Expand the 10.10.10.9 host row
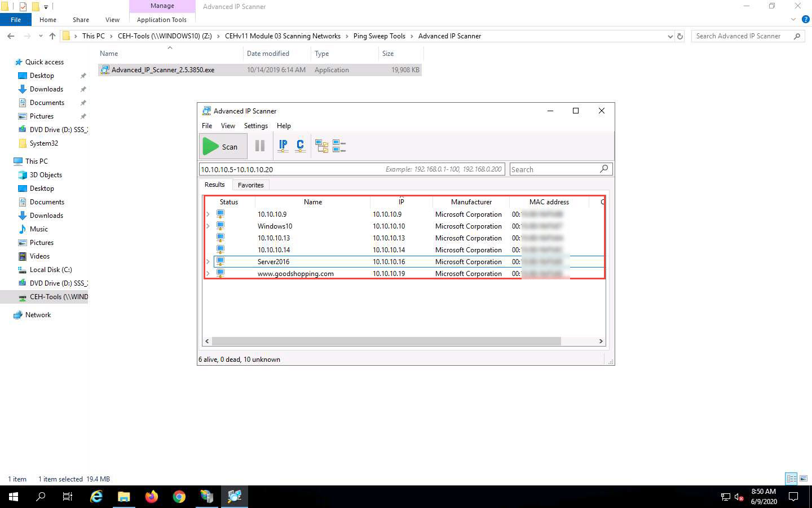The width and height of the screenshot is (812, 508). point(208,214)
